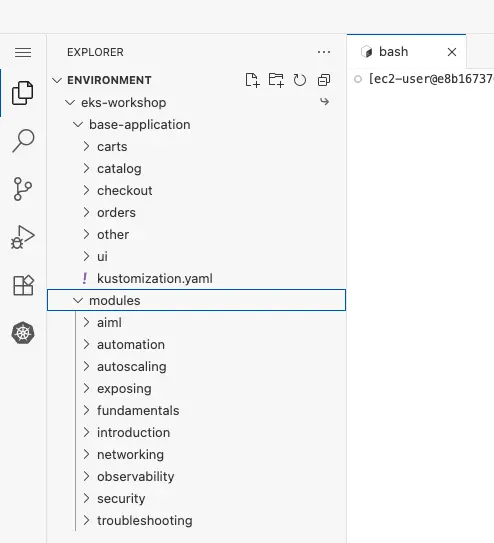Image resolution: width=494 pixels, height=543 pixels.
Task: Create a new folder in Environment
Action: point(276,80)
